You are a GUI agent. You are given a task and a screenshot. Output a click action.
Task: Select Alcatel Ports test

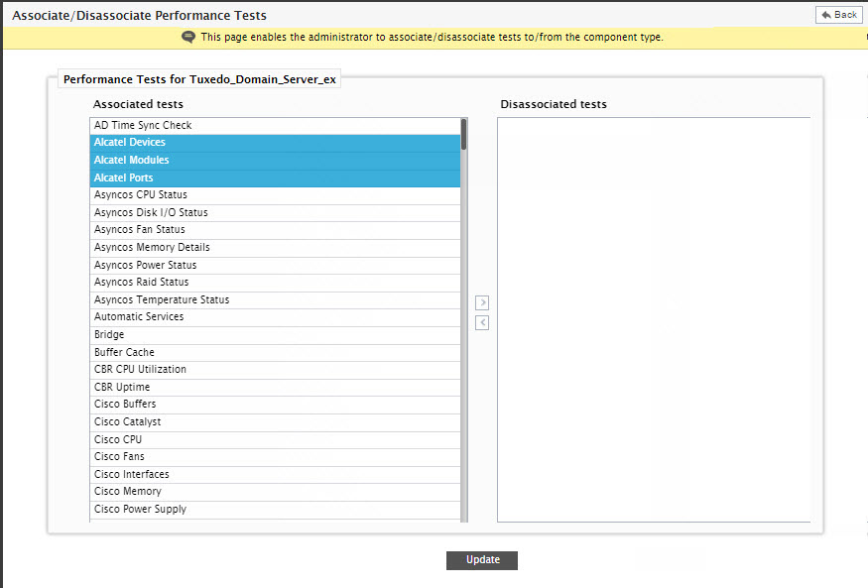point(275,178)
